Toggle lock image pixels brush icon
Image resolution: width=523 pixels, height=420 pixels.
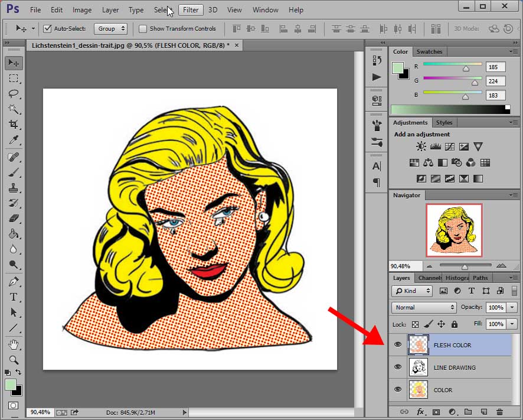pyautogui.click(x=429, y=324)
